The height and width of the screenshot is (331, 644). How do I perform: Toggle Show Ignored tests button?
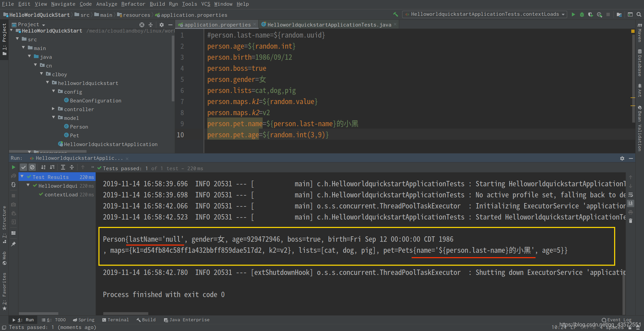point(32,167)
